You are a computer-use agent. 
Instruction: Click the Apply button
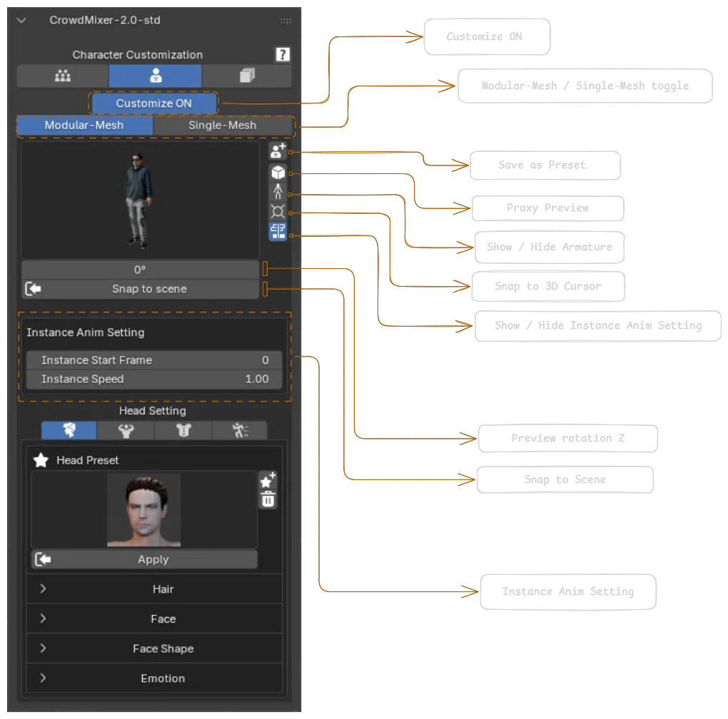coord(144,559)
